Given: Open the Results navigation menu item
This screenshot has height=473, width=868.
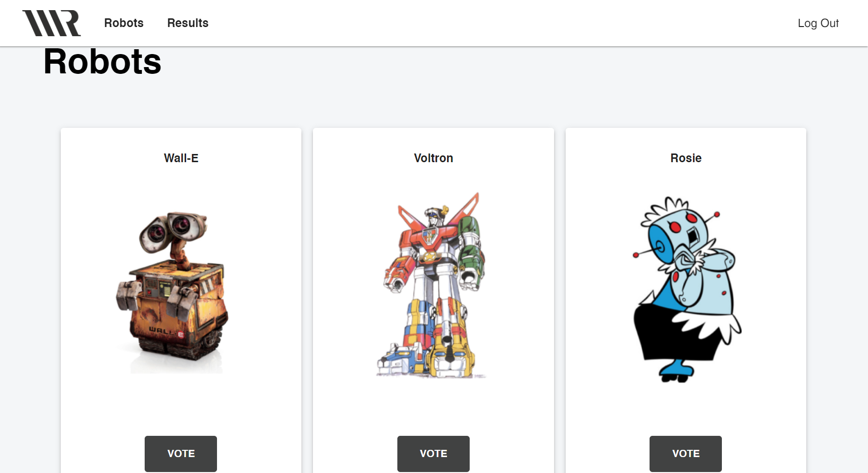Looking at the screenshot, I should pos(188,23).
